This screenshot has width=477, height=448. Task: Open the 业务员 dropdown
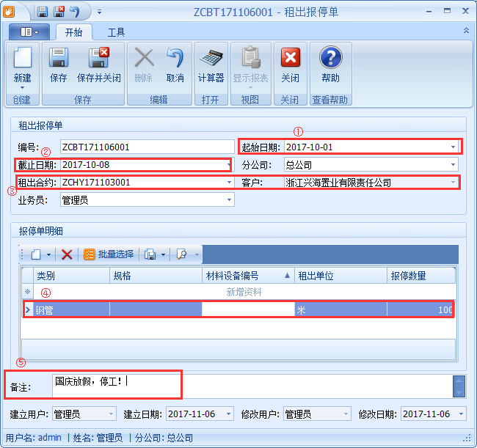pyautogui.click(x=229, y=200)
